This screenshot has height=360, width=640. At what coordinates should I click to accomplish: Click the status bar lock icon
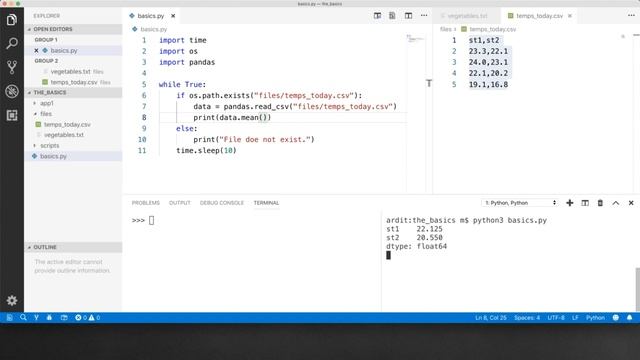click(x=49, y=318)
